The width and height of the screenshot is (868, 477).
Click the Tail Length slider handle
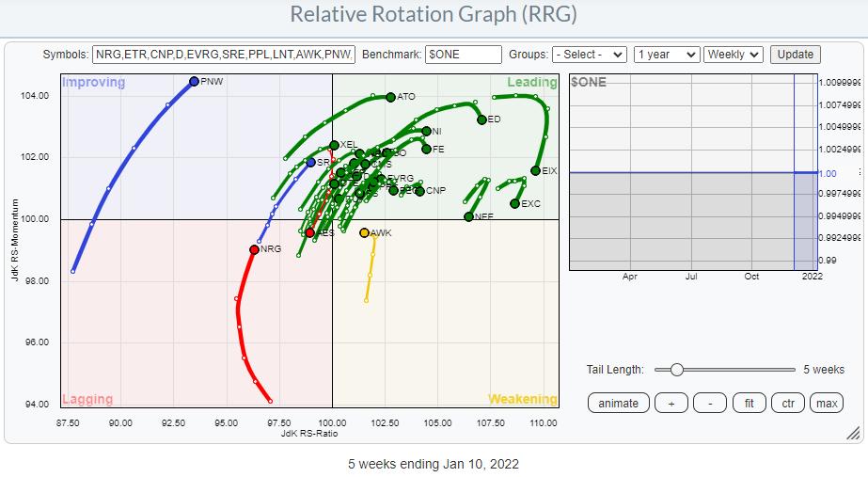(676, 370)
